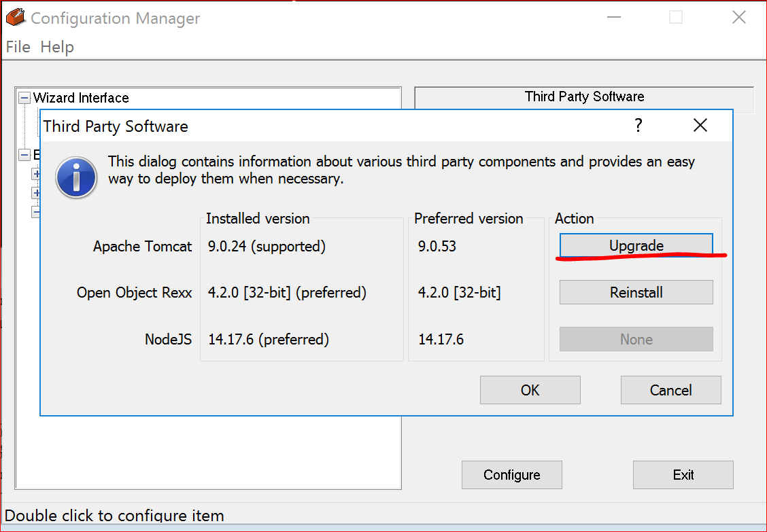The height and width of the screenshot is (532, 767).
Task: Click the Configuration Manager toolbox icon in title bar
Action: 15,18
